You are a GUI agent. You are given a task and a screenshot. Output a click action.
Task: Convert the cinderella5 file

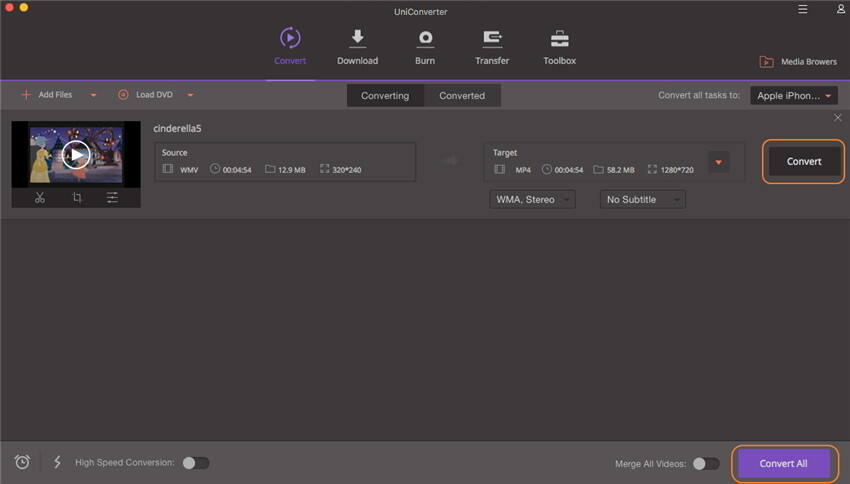point(803,162)
